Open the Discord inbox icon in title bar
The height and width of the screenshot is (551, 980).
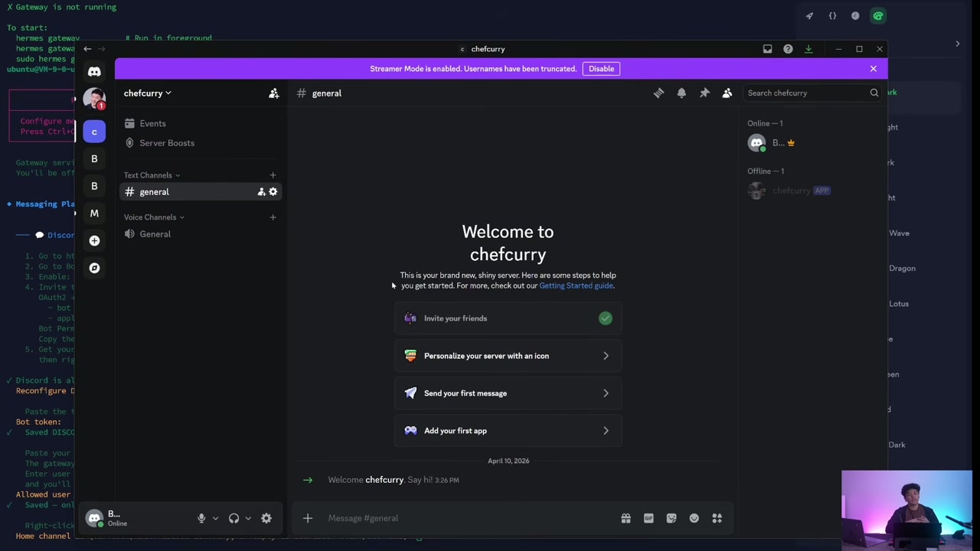click(x=767, y=49)
